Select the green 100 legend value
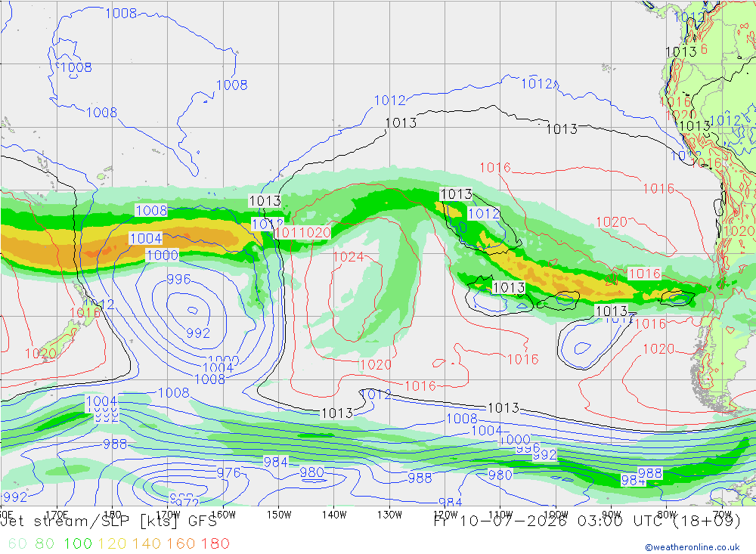The width and height of the screenshot is (756, 554). click(x=78, y=543)
